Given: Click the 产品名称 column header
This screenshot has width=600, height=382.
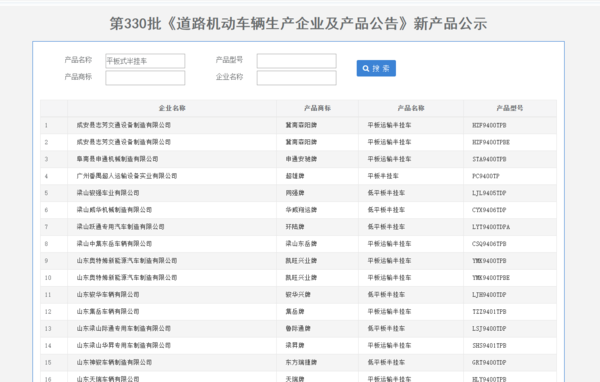Looking at the screenshot, I should tap(411, 108).
